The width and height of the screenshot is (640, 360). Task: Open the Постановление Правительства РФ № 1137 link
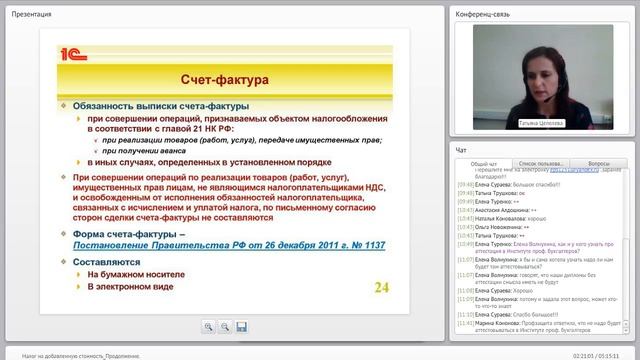pyautogui.click(x=229, y=245)
